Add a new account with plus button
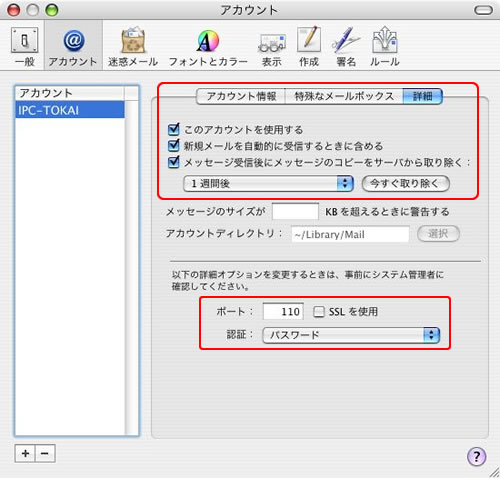This screenshot has height=478, width=500. [x=25, y=453]
